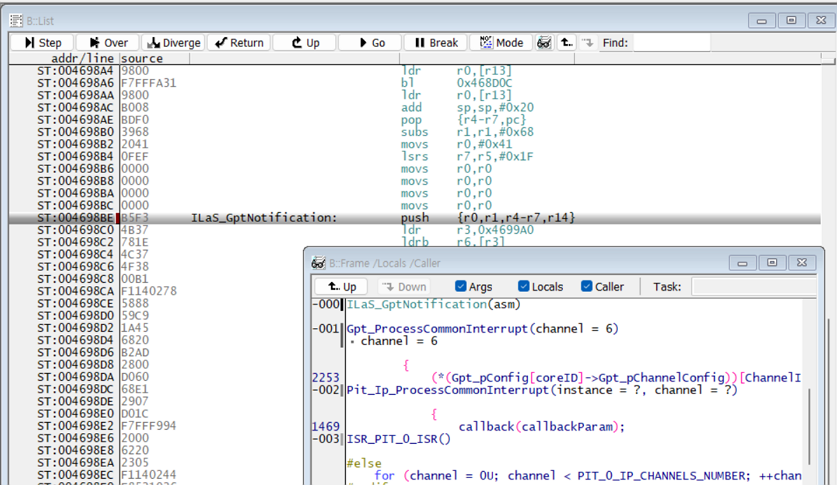Image resolution: width=837 pixels, height=485 pixels.
Task: Click the bl 0x468D0C instruction
Action: 456,83
